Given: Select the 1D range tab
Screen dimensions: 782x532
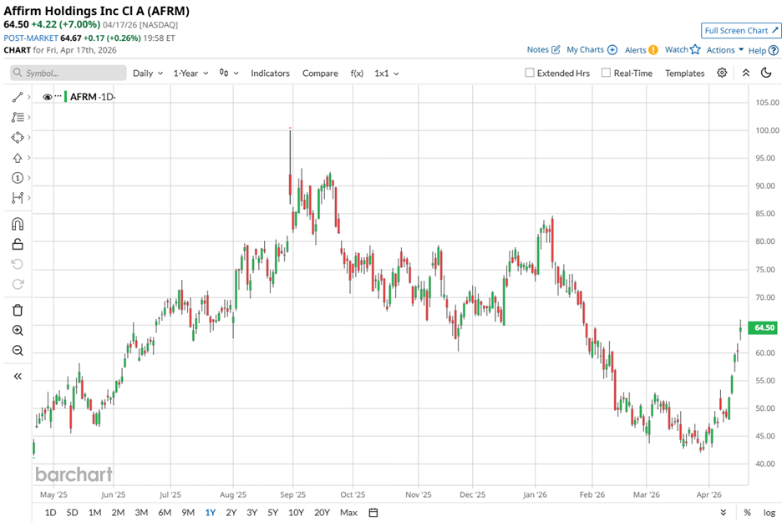Looking at the screenshot, I should click(50, 513).
